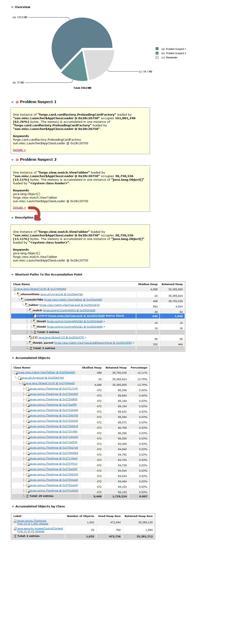Screen dimensions: 226x644
Task: Click the sum icon in Total: 20 entries row
Action: tap(28, 496)
